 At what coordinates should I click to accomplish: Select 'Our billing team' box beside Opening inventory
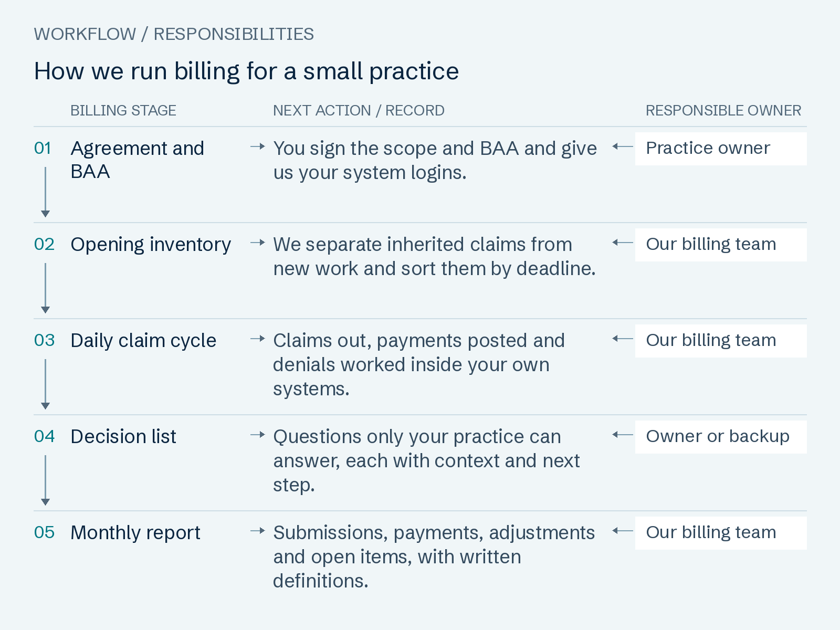(x=721, y=245)
